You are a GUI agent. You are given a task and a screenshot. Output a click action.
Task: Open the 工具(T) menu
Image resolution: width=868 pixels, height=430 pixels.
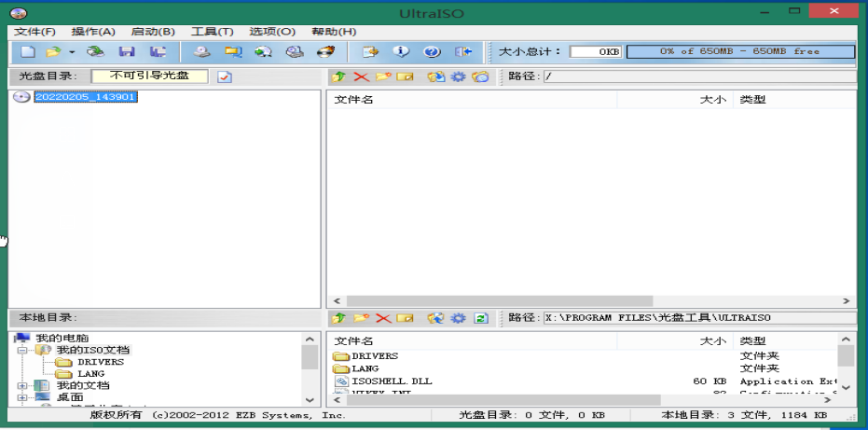[212, 32]
